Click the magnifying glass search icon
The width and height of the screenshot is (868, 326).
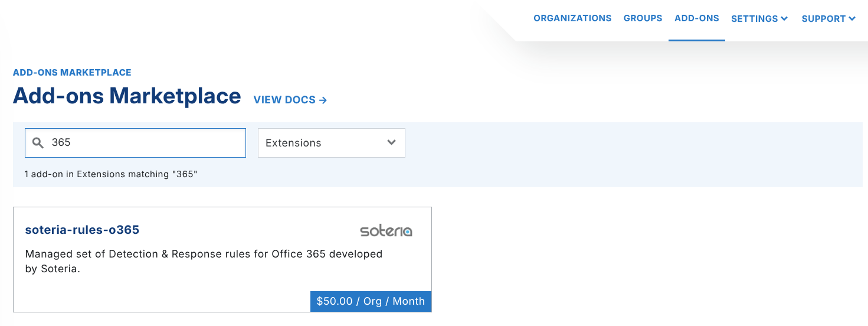[38, 143]
